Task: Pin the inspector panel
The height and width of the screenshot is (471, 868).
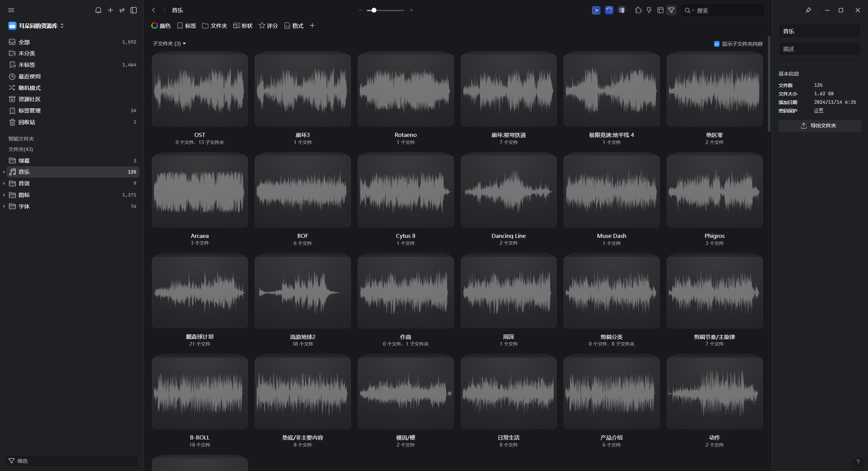Action: (808, 10)
